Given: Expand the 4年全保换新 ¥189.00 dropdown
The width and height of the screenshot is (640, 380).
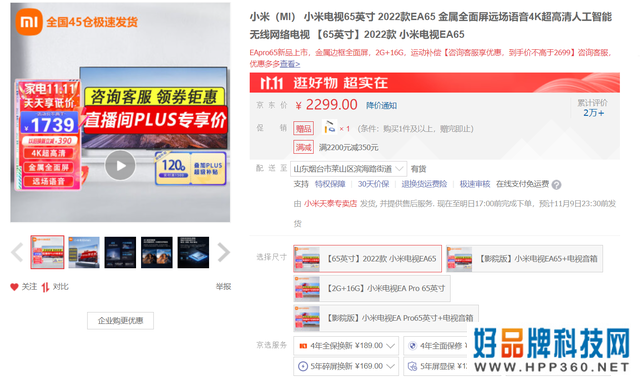Looking at the screenshot, I should point(346,346).
